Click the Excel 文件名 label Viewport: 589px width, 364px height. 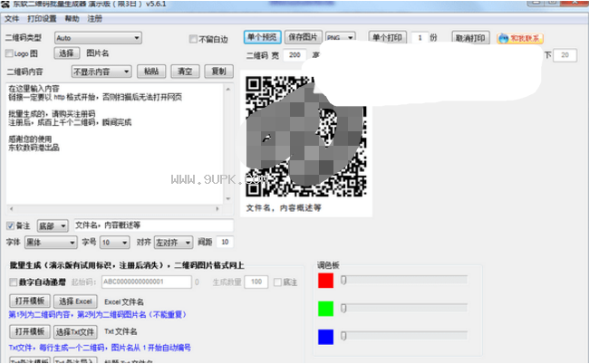coord(124,302)
